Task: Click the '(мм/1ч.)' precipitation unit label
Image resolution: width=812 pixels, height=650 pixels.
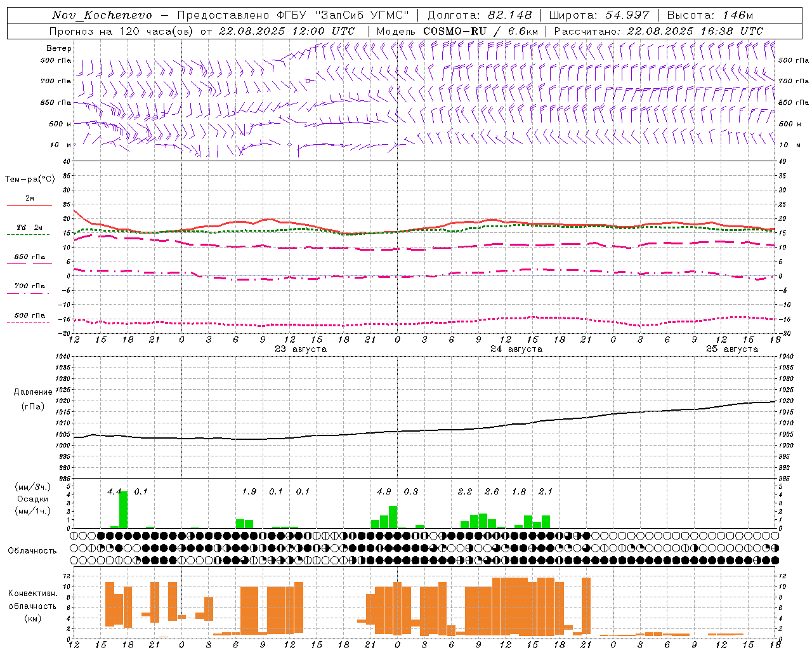Action: [32, 511]
